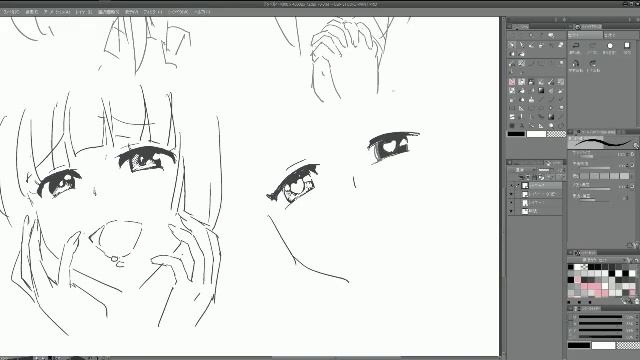Click the top slider in color slider panel

pos(600,317)
